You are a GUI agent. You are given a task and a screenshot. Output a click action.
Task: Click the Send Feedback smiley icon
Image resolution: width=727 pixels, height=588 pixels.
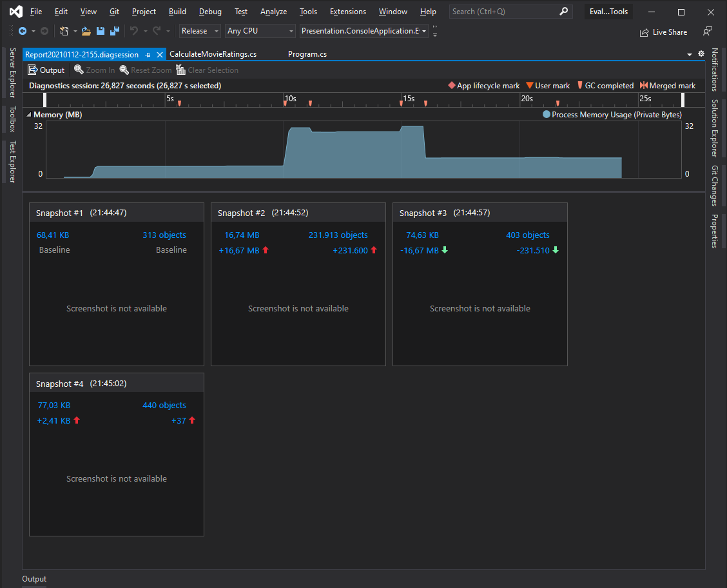point(708,32)
